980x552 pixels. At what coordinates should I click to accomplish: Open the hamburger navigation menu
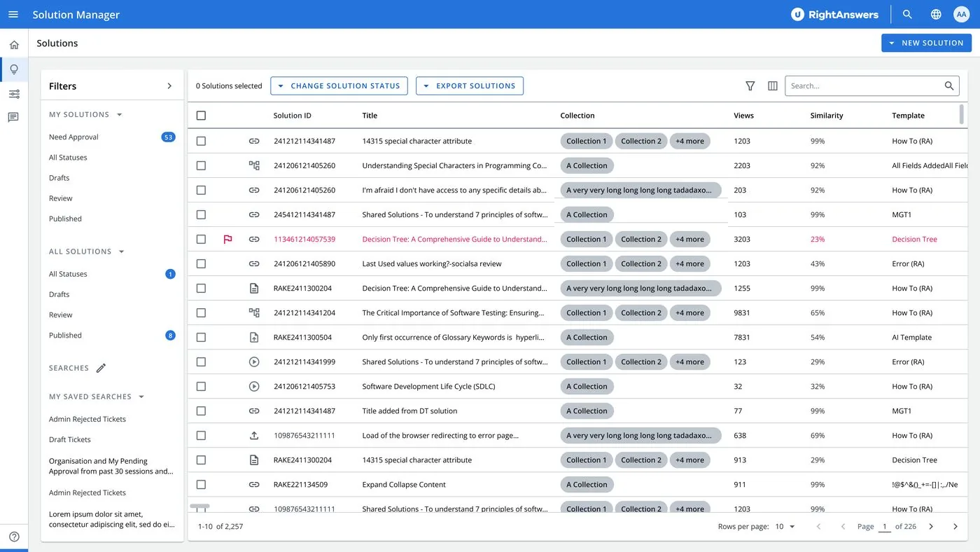(13, 14)
